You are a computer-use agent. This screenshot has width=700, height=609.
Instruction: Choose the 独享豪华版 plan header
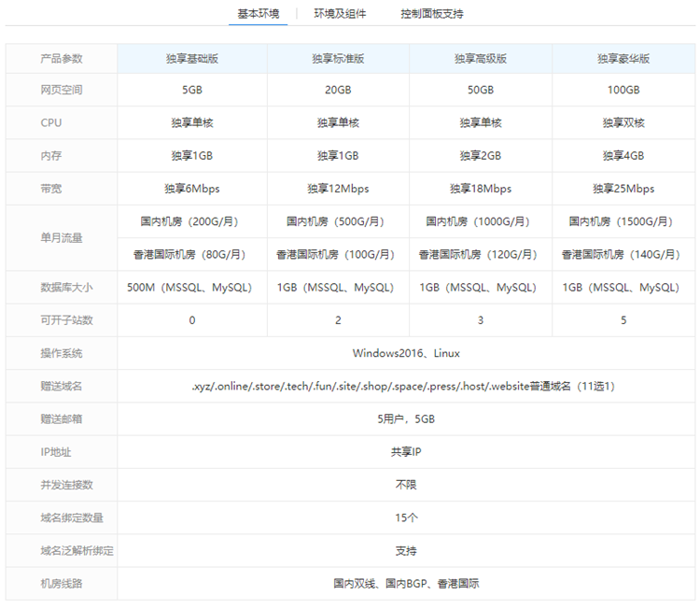tap(623, 58)
